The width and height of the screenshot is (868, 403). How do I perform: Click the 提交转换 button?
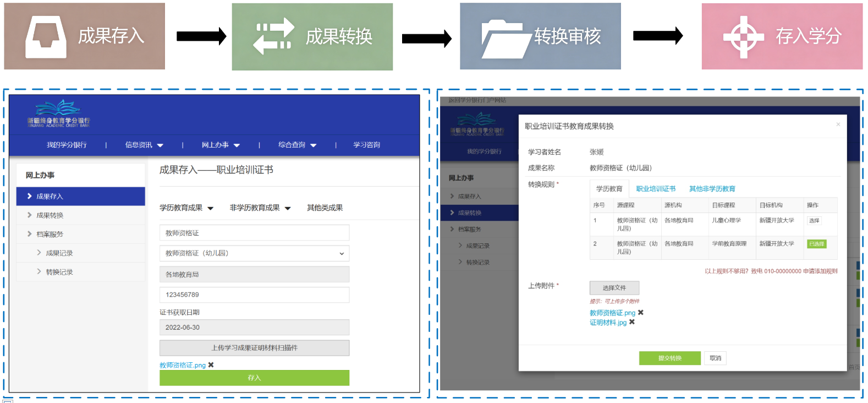click(x=669, y=358)
